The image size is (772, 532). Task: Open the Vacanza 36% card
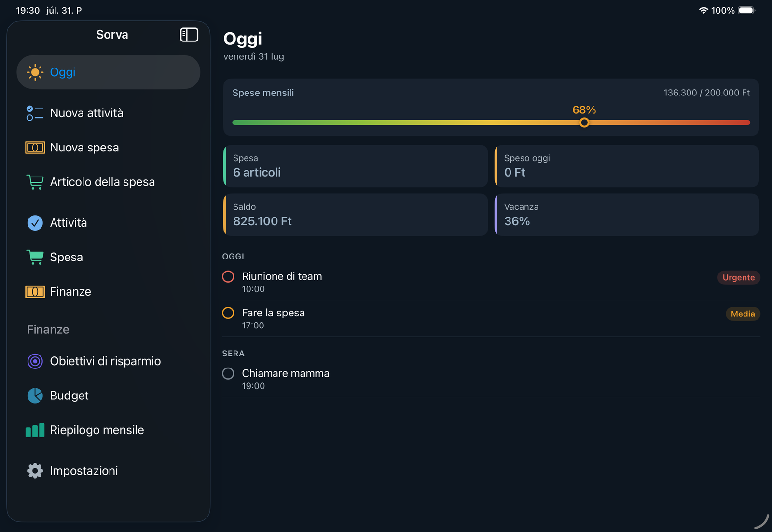[x=627, y=215]
